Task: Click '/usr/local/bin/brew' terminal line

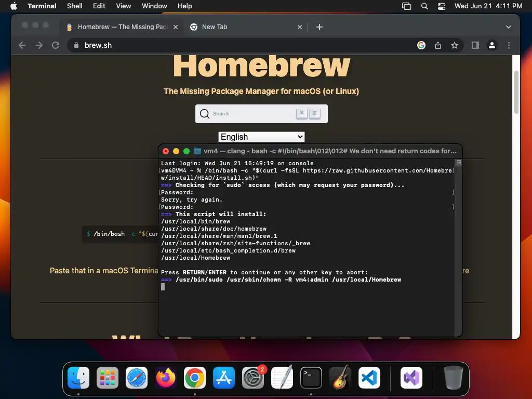Action: pyautogui.click(x=195, y=221)
